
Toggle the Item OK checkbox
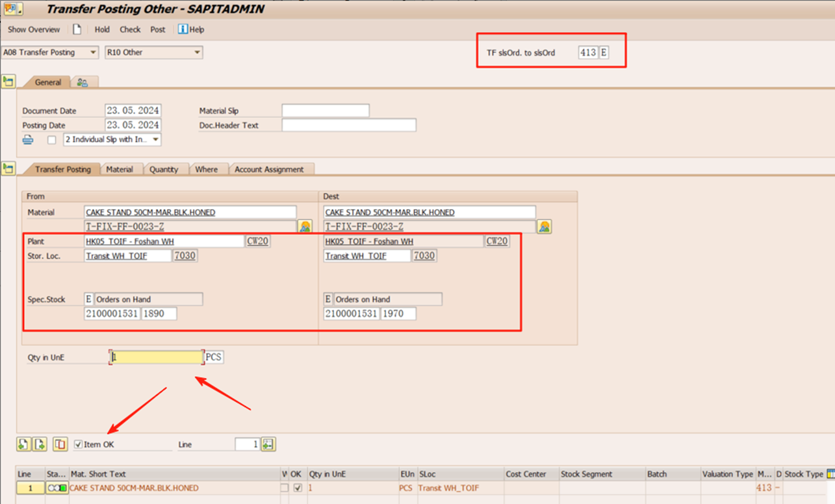79,444
